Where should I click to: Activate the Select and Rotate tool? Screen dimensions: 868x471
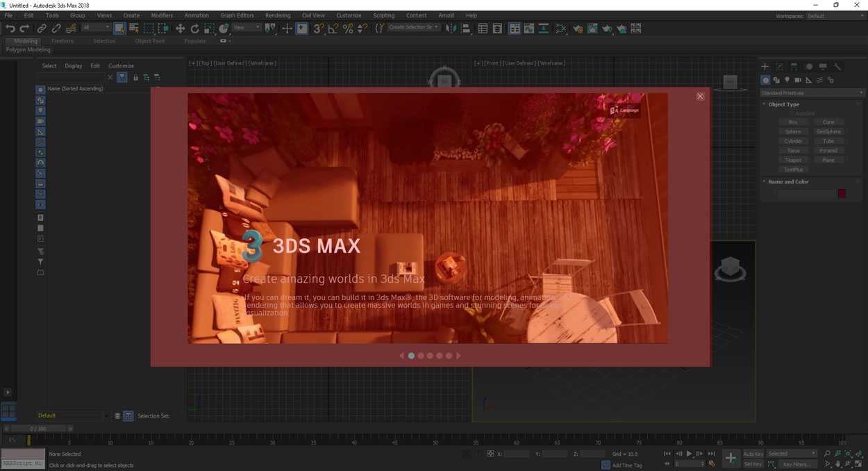(x=194, y=28)
